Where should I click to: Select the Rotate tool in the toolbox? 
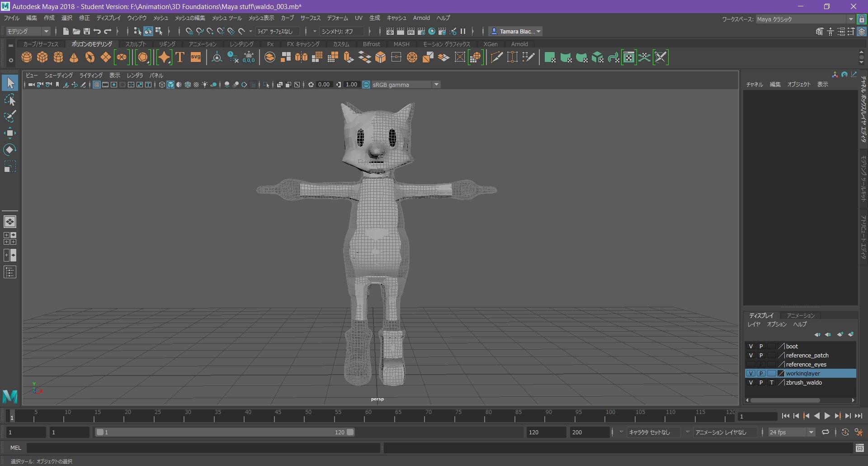(x=10, y=150)
